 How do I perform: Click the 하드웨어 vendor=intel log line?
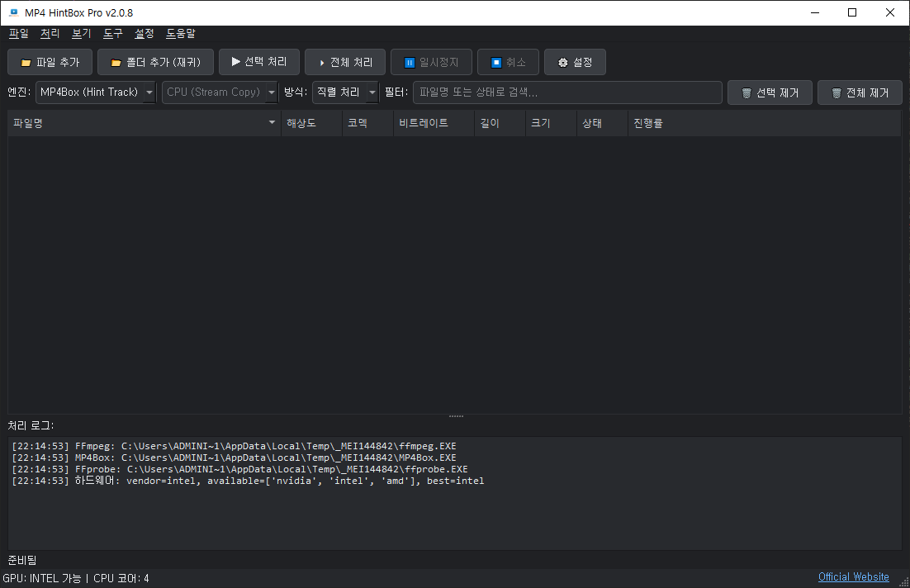[248, 481]
